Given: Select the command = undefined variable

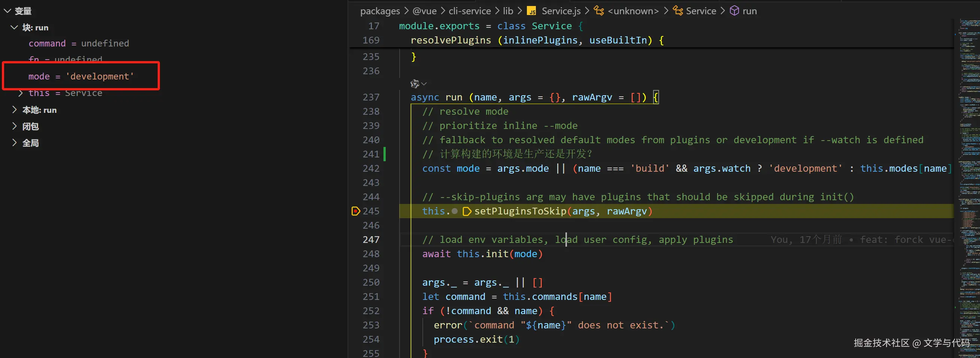Looking at the screenshot, I should 79,43.
